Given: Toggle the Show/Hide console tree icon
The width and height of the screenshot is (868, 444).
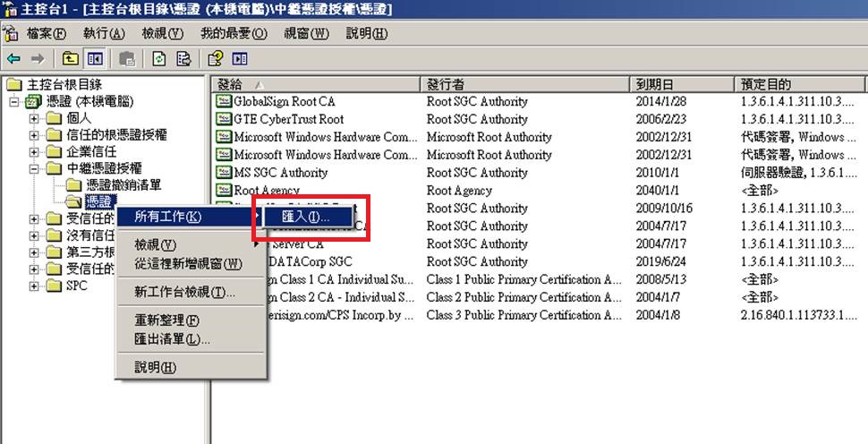Looking at the screenshot, I should [x=95, y=58].
